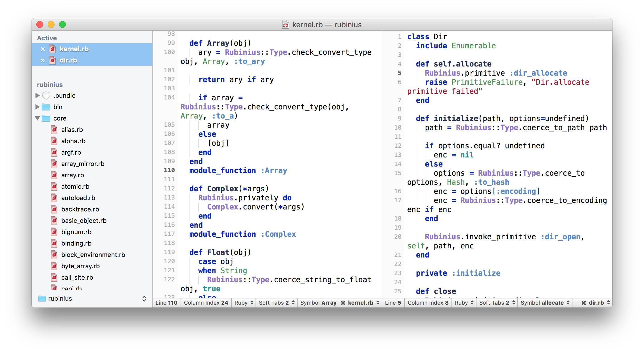The height and width of the screenshot is (353, 644).
Task: Expand the bin folder
Action: pos(37,107)
